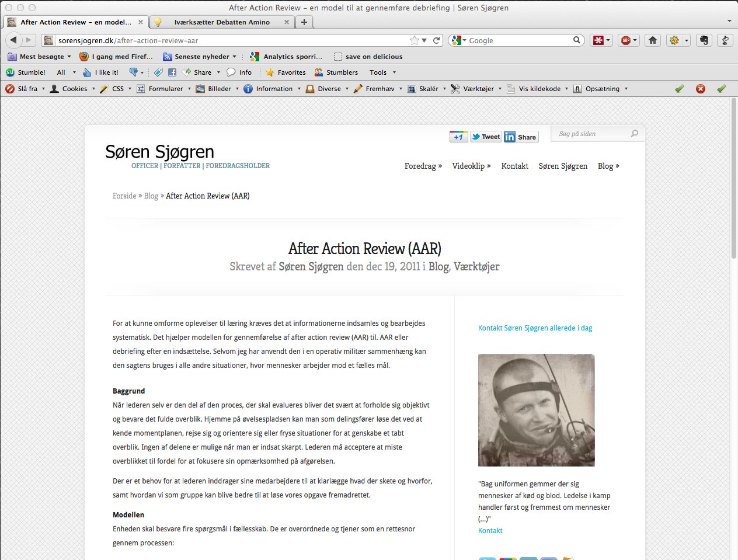
Task: Click the browser Home icon
Action: point(653,40)
